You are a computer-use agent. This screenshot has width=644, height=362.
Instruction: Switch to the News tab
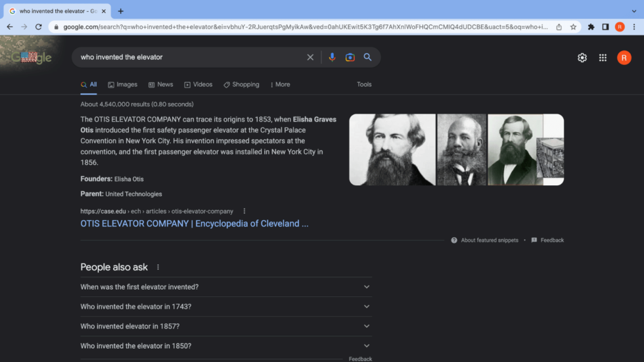161,85
